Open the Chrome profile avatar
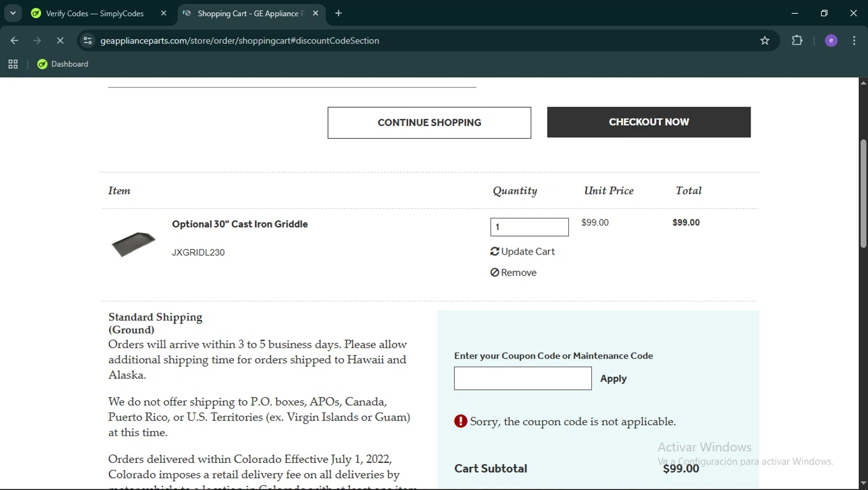This screenshot has width=868, height=490. [831, 40]
